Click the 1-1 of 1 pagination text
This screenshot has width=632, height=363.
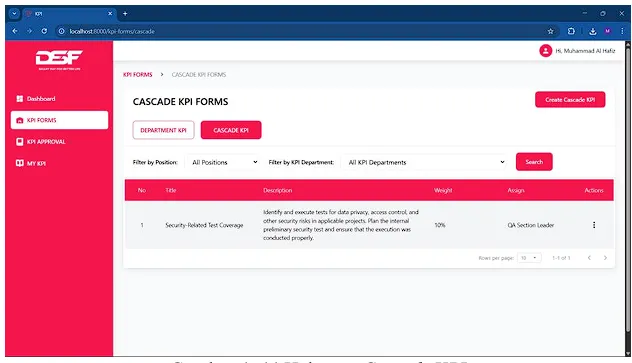tap(561, 258)
